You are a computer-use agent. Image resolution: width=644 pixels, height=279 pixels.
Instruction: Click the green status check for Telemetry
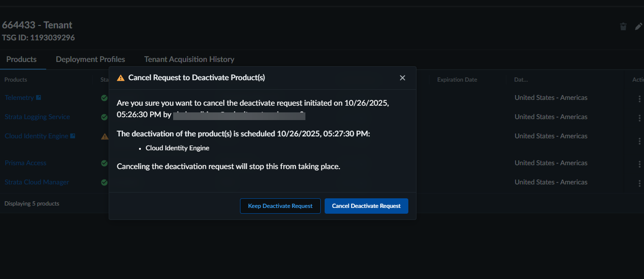(x=104, y=98)
